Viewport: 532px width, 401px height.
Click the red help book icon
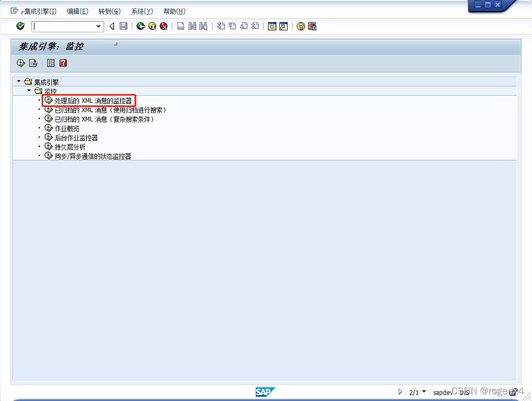(63, 63)
